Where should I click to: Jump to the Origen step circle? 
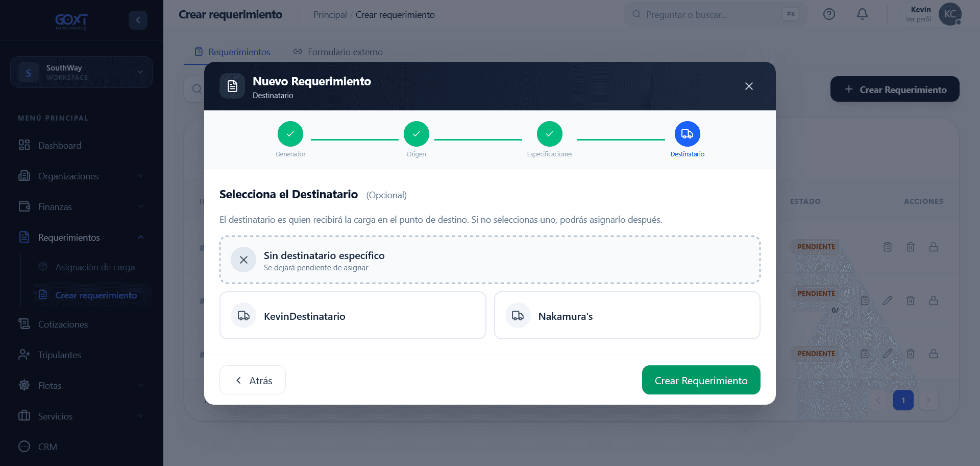click(x=416, y=134)
